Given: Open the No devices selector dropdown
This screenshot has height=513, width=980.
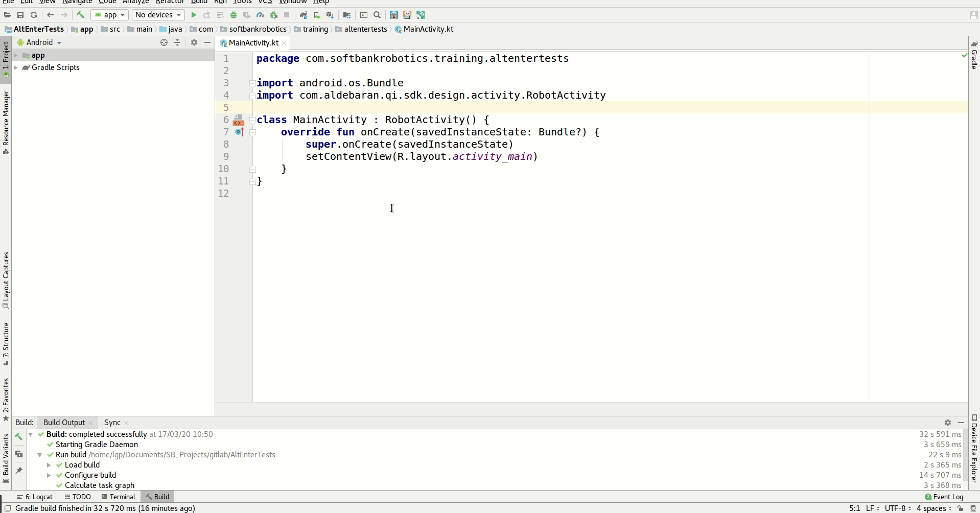Looking at the screenshot, I should point(158,15).
